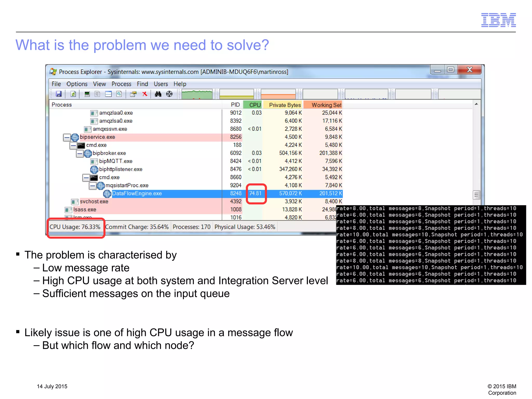Click PID 8256 in the bipservice row

236,137
